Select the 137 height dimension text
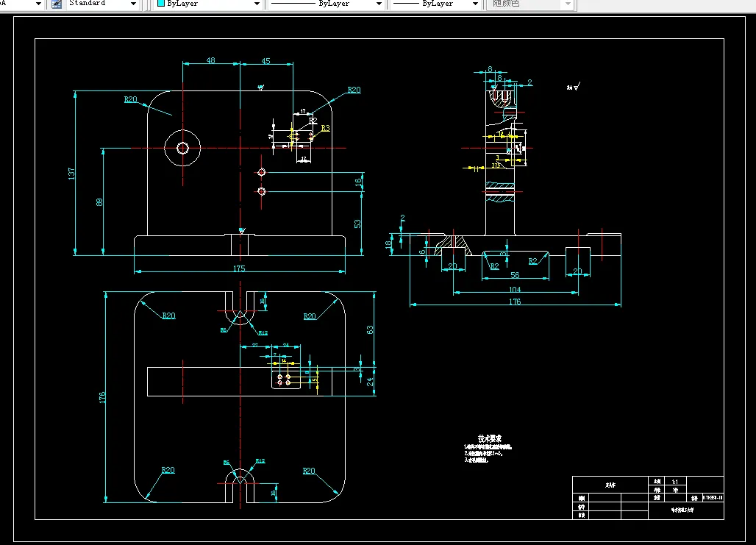This screenshot has width=756, height=545. tap(72, 174)
